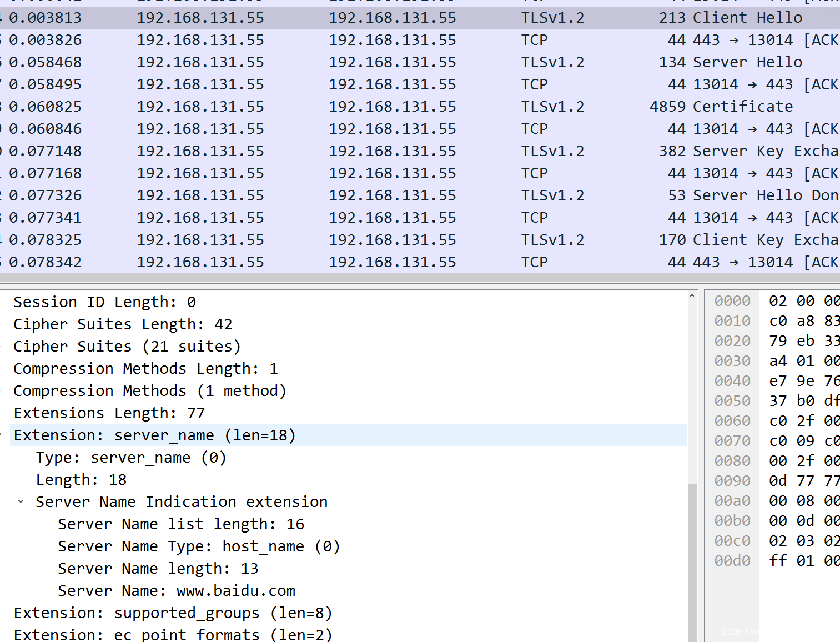Viewport: 840px width, 642px height.
Task: Click the Extensions Length: 77 field
Action: coord(109,413)
